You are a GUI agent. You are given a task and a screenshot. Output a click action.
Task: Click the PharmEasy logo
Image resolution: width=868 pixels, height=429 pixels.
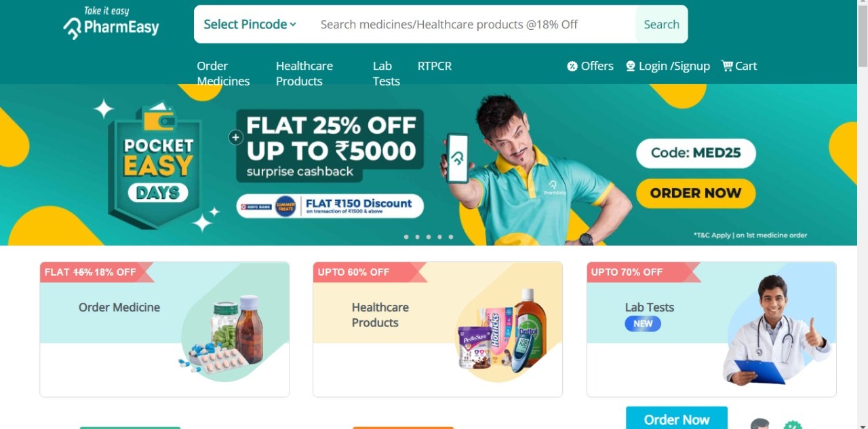(111, 22)
